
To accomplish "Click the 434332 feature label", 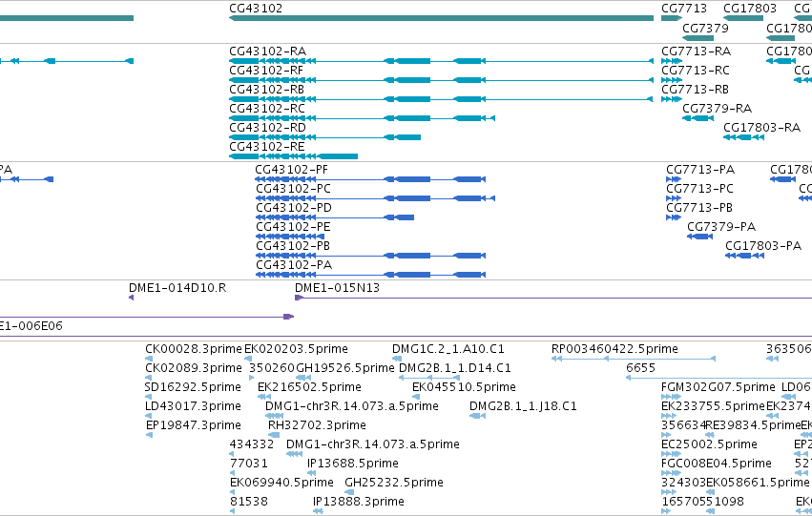I will 252,445.
